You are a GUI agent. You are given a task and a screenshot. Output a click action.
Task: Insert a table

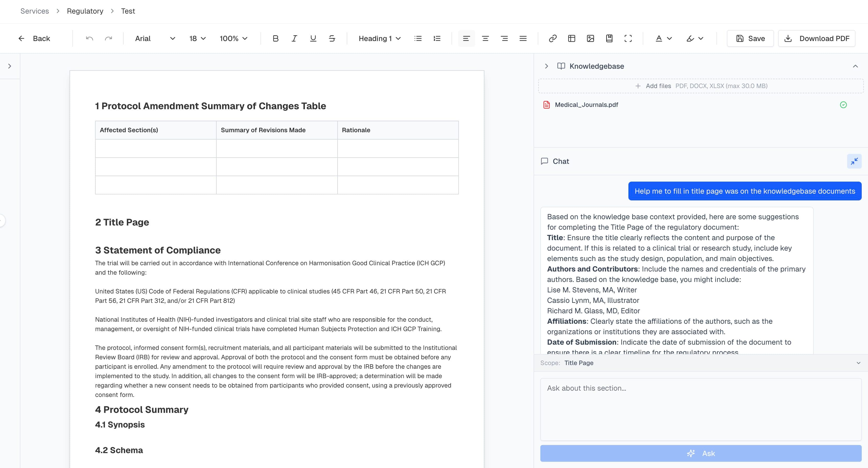571,38
